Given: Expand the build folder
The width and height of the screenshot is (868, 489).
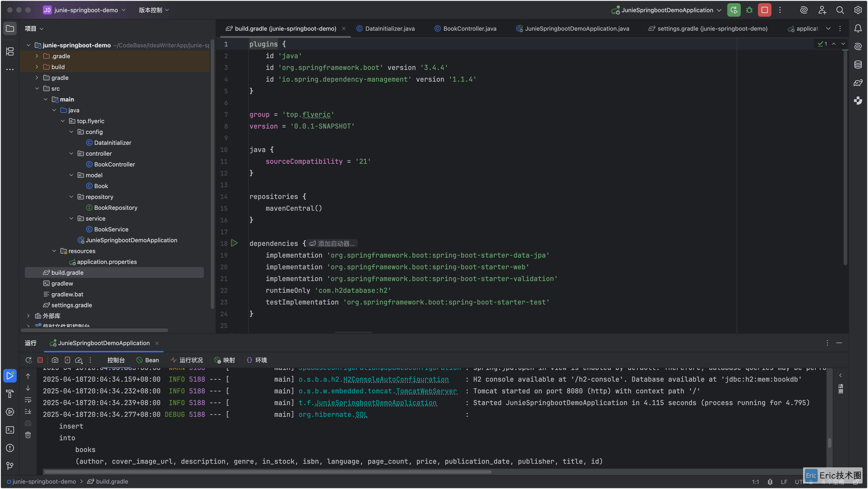Looking at the screenshot, I should 37,67.
